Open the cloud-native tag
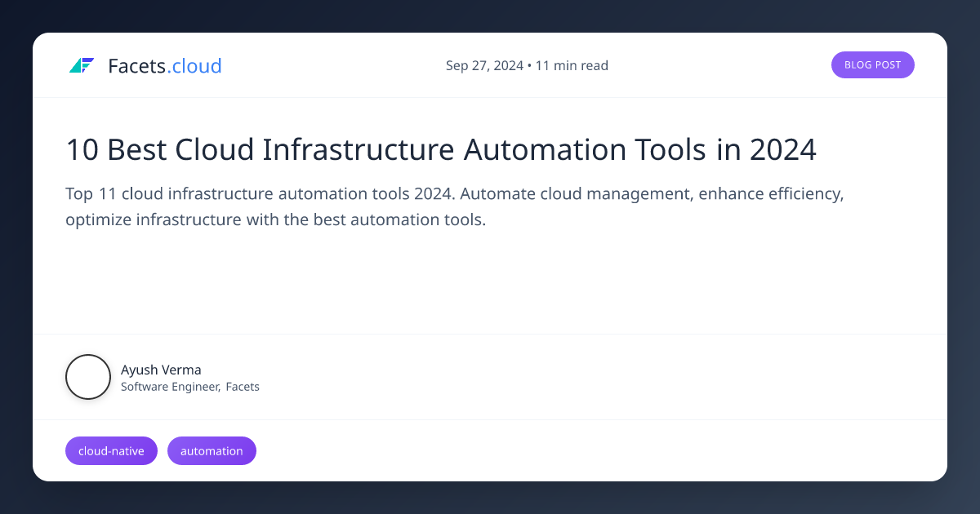 point(111,450)
